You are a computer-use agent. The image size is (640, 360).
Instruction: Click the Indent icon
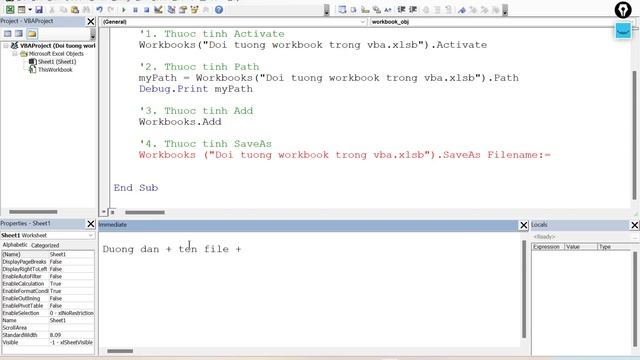pos(401,9)
